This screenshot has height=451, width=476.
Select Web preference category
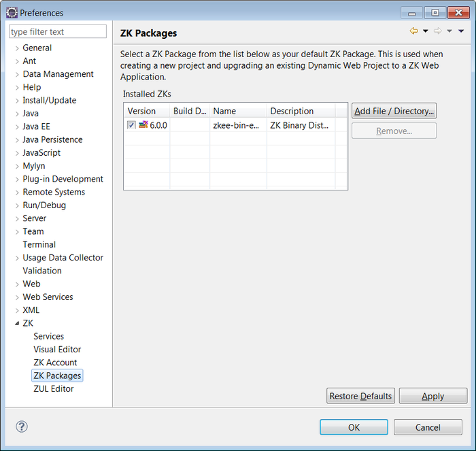click(x=31, y=284)
